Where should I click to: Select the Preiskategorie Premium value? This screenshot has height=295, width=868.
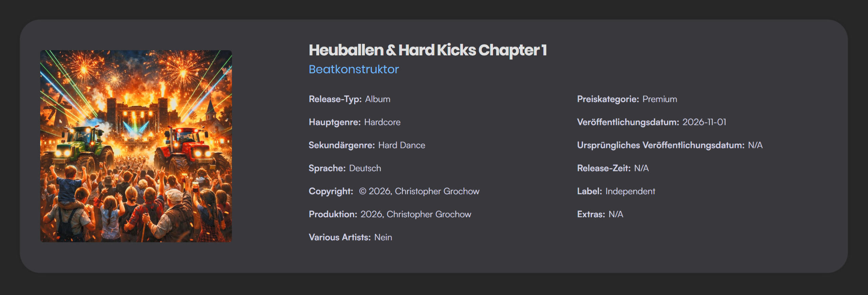pyautogui.click(x=659, y=99)
